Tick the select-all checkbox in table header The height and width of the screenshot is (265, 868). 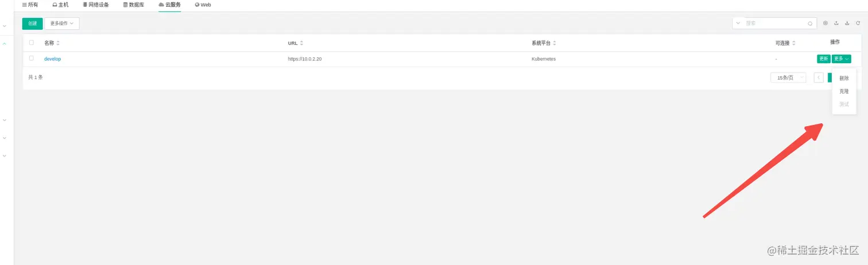pos(32,42)
